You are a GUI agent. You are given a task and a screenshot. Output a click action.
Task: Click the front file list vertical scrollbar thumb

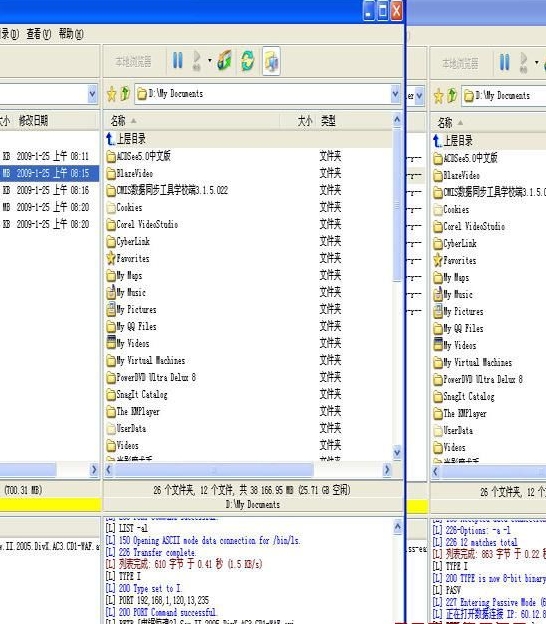click(x=397, y=205)
